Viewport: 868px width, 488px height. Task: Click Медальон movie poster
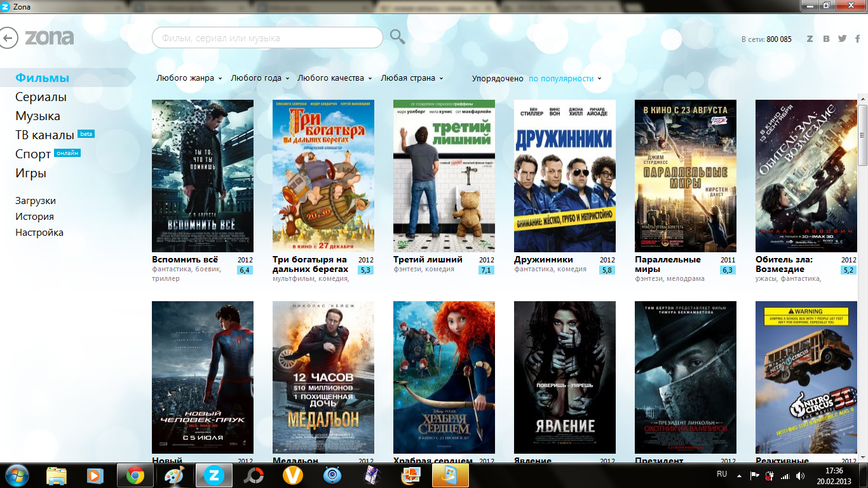(x=323, y=377)
